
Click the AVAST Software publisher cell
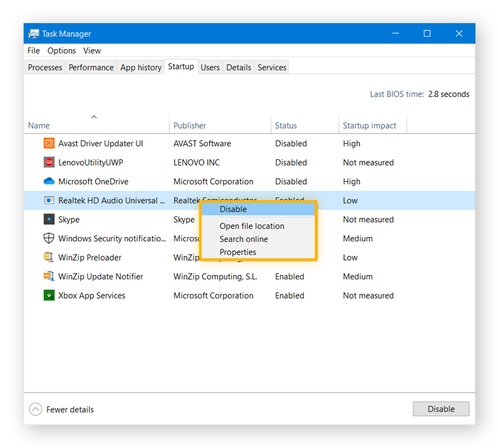click(x=202, y=144)
